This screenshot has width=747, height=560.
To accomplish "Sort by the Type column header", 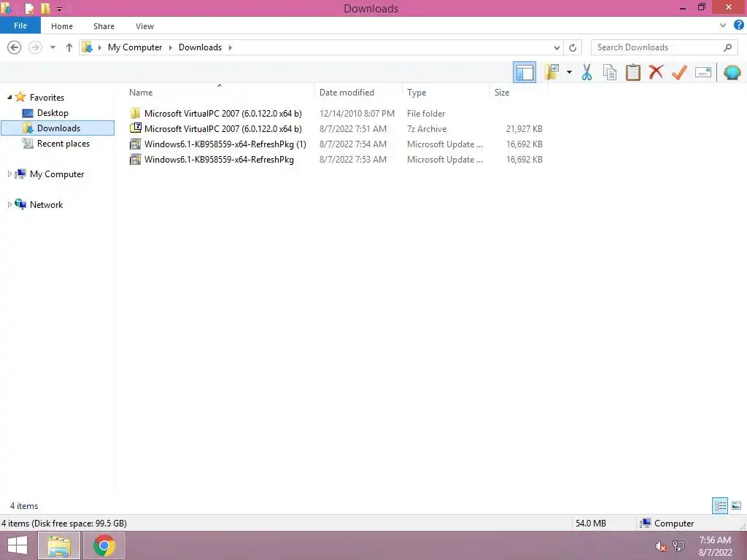I will point(446,93).
